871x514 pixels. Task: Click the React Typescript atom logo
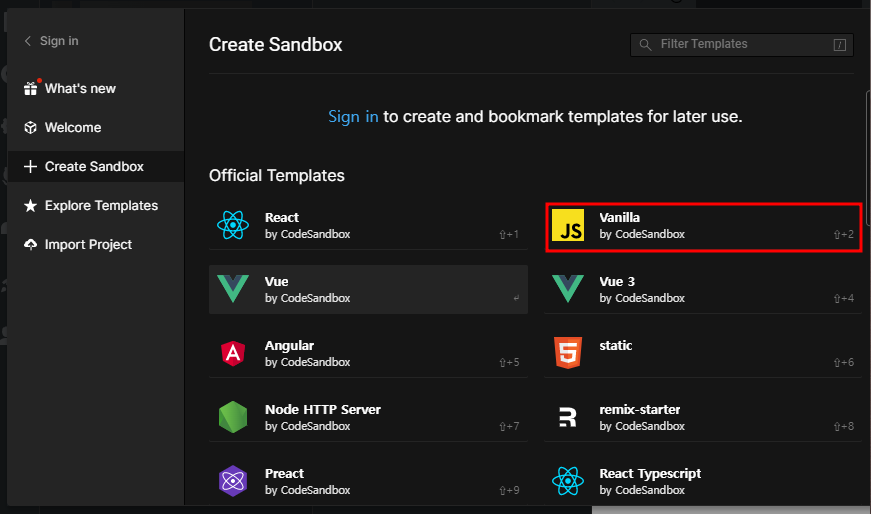pyautogui.click(x=568, y=481)
